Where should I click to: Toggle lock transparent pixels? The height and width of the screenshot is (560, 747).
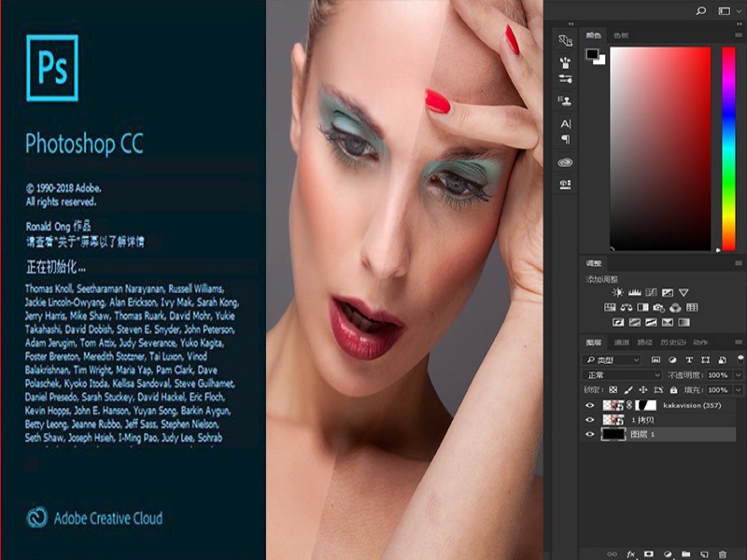[613, 390]
